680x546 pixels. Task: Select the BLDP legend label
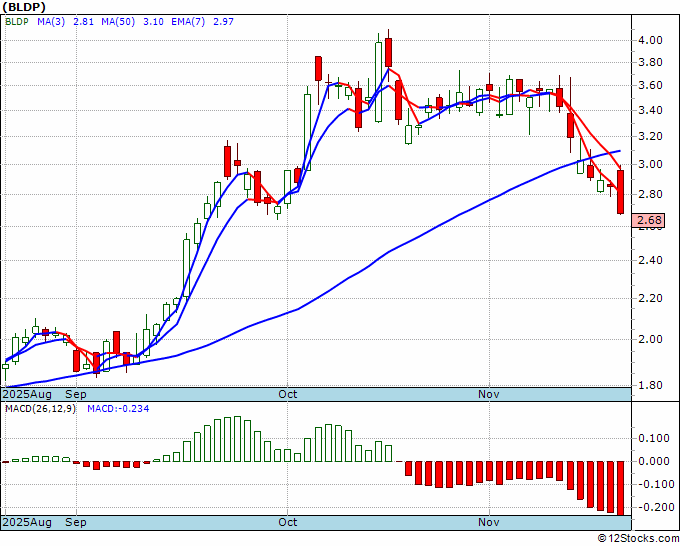point(16,21)
